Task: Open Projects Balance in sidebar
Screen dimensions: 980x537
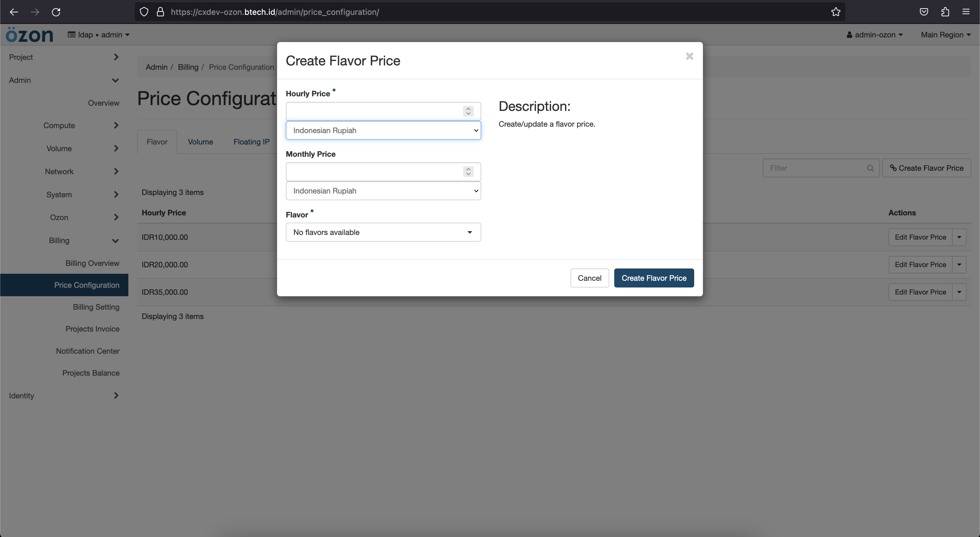Action: pos(90,373)
